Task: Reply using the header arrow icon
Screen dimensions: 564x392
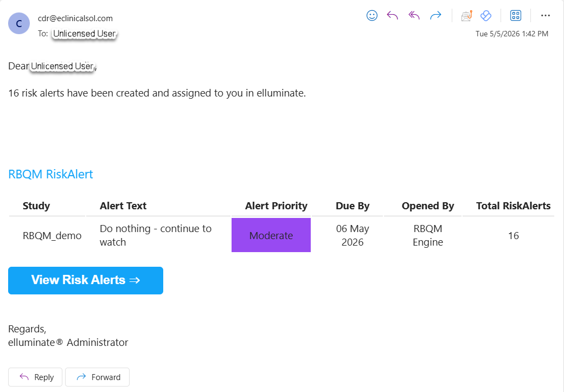Action: pyautogui.click(x=393, y=16)
